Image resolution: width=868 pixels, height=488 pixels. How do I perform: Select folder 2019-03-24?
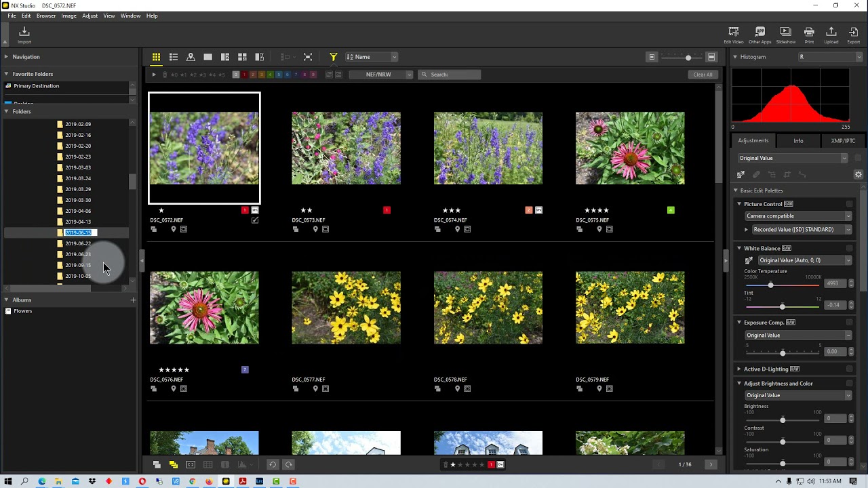[78, 178]
